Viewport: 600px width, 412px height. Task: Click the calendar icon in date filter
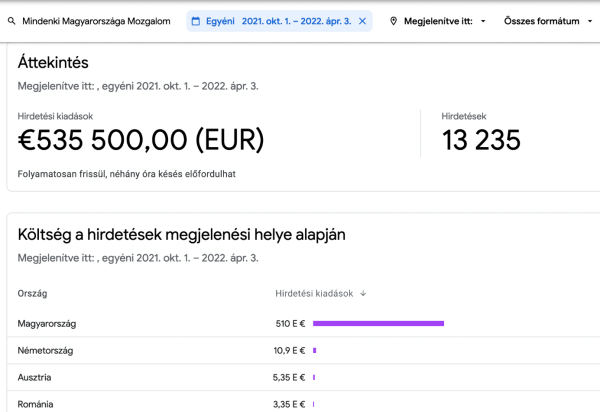(196, 21)
